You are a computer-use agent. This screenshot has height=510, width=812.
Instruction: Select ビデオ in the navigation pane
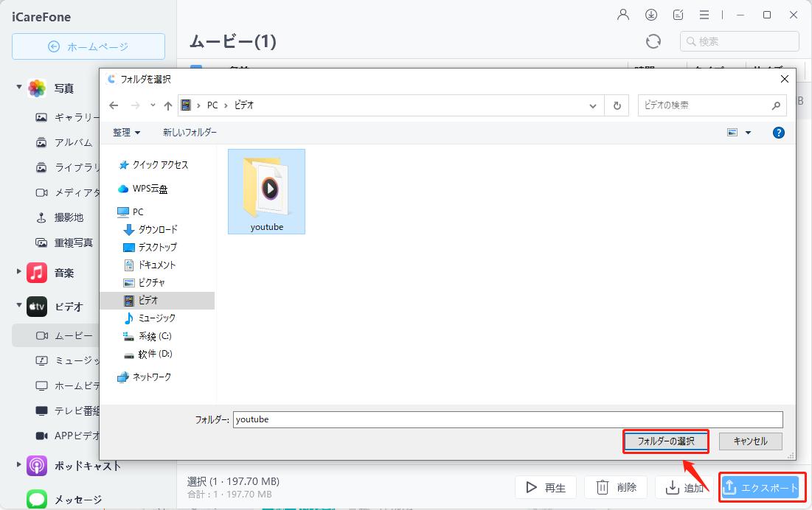pos(157,301)
